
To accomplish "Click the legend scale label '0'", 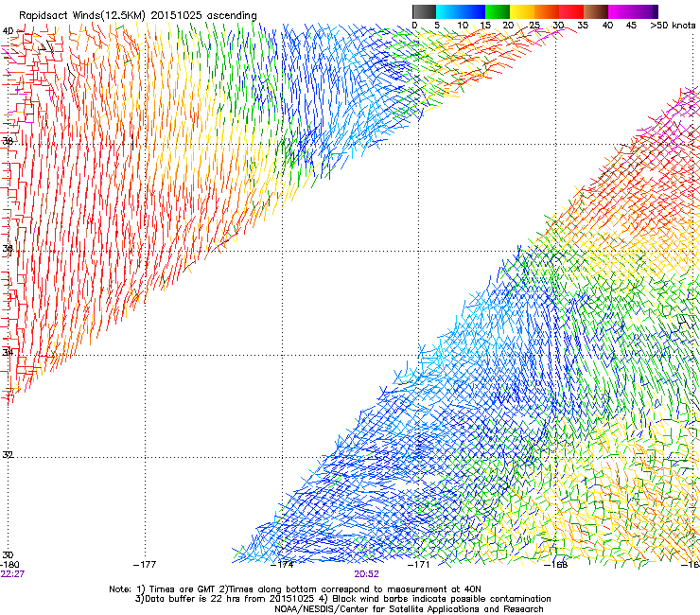I will pos(414,25).
